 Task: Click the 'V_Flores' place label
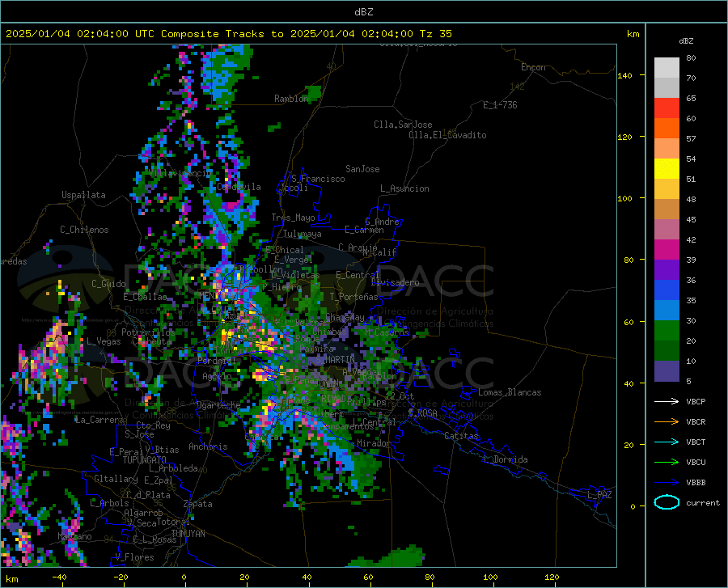(134, 557)
